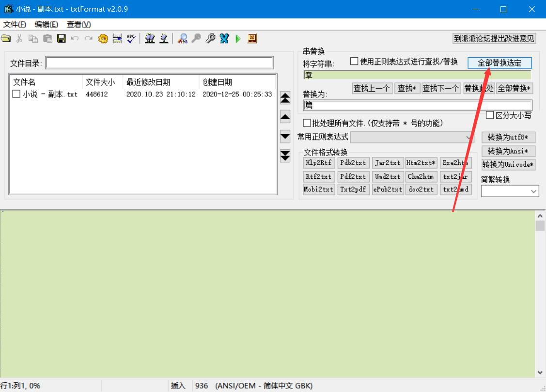Click the doc2txt conversion button
Viewport: 546px width, 392px height.
[x=421, y=189]
